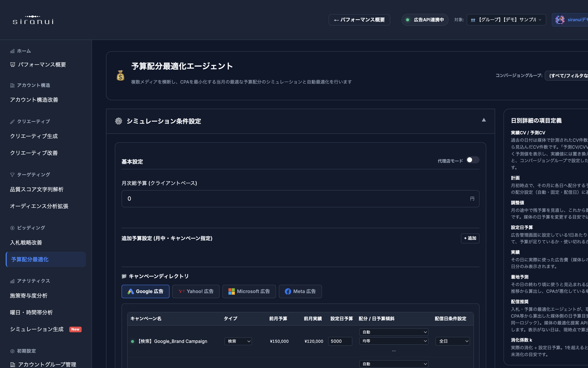Click the 初期設定 gear icon
The image size is (588, 368).
[12, 351]
